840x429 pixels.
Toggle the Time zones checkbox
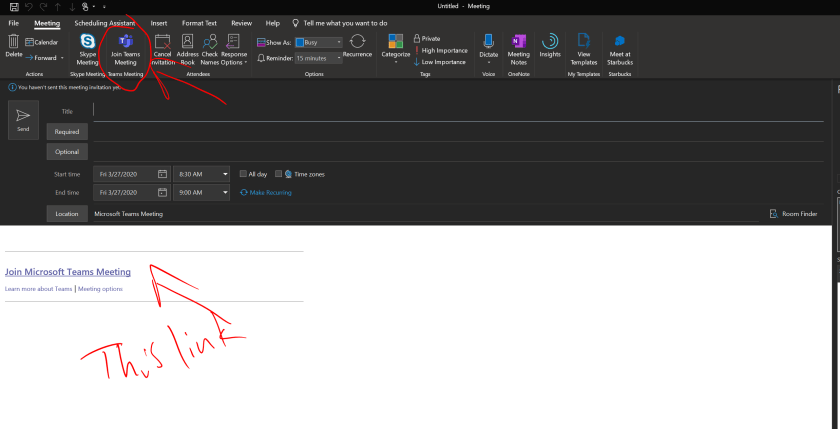(279, 174)
